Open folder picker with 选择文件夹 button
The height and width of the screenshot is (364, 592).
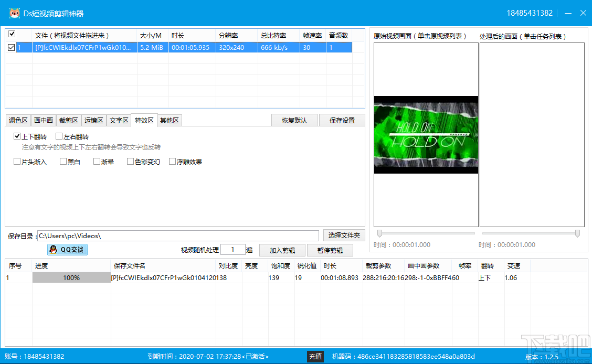344,235
